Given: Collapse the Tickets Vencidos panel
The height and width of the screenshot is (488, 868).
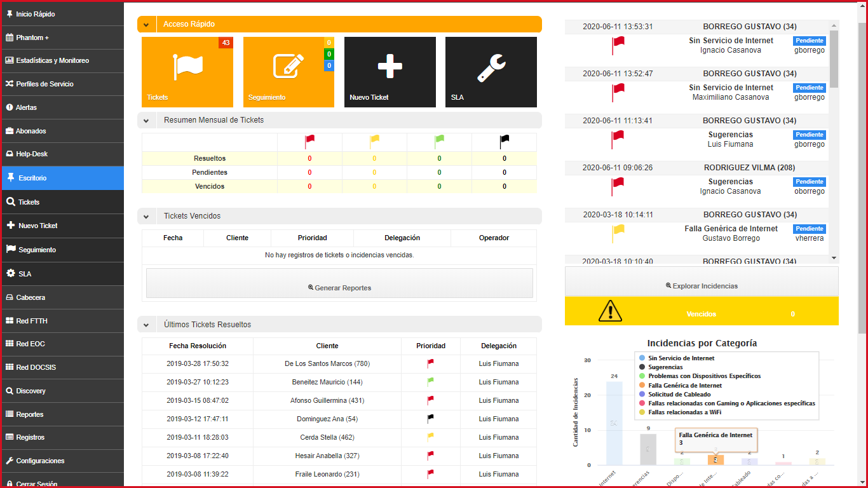Looking at the screenshot, I should tap(146, 216).
